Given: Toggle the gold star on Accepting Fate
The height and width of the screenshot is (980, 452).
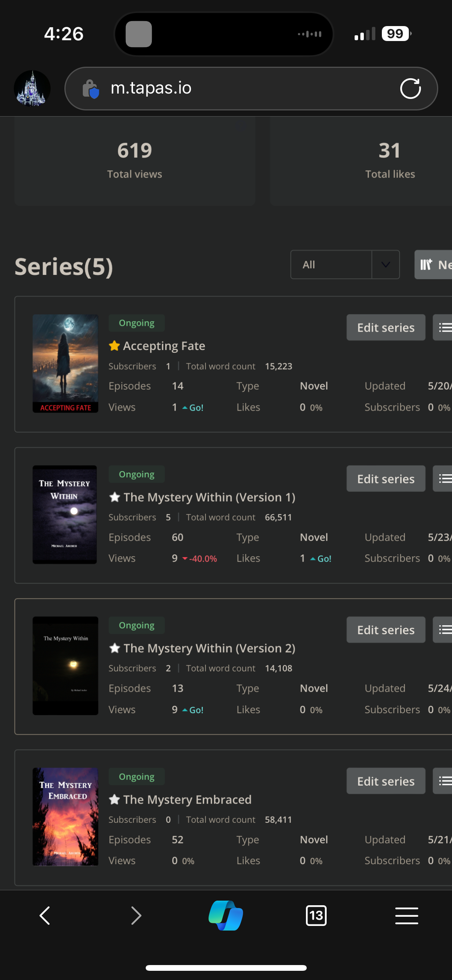Looking at the screenshot, I should point(114,346).
